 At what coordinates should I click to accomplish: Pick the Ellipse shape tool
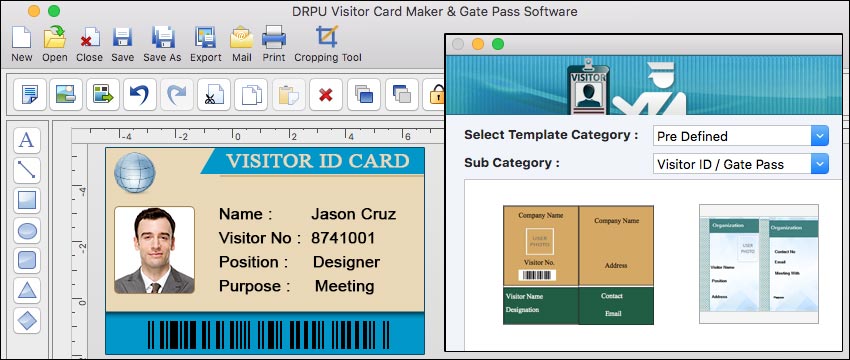click(x=27, y=231)
